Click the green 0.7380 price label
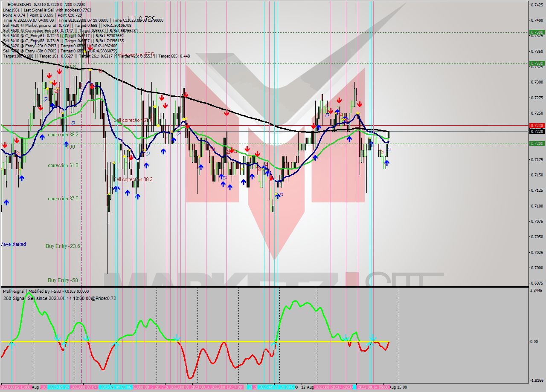The width and height of the screenshot is (546, 392). click(537, 32)
